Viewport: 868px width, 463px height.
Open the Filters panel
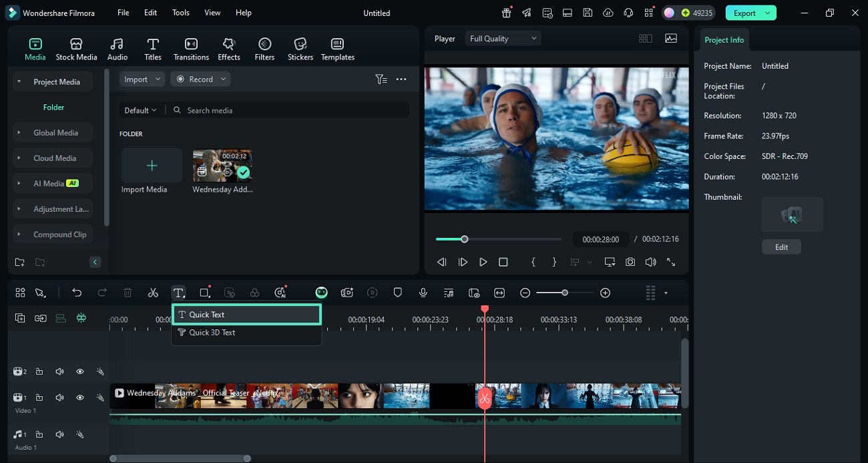point(264,49)
